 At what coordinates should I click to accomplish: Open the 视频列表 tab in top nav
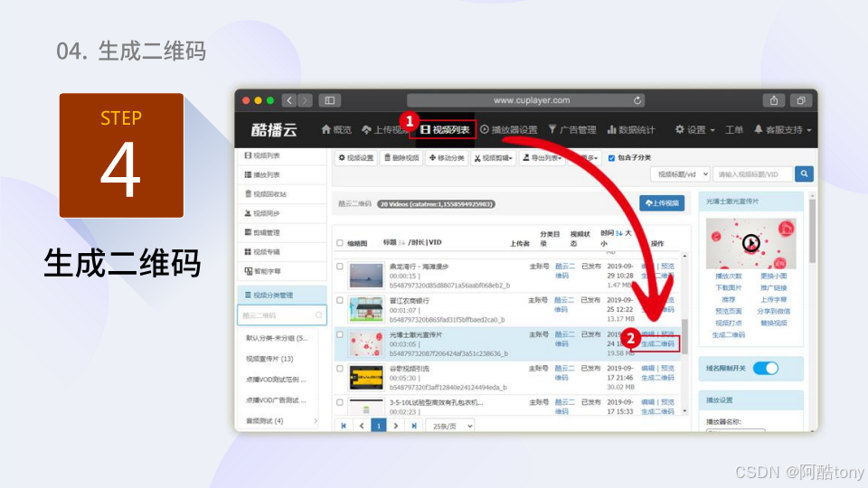point(443,129)
